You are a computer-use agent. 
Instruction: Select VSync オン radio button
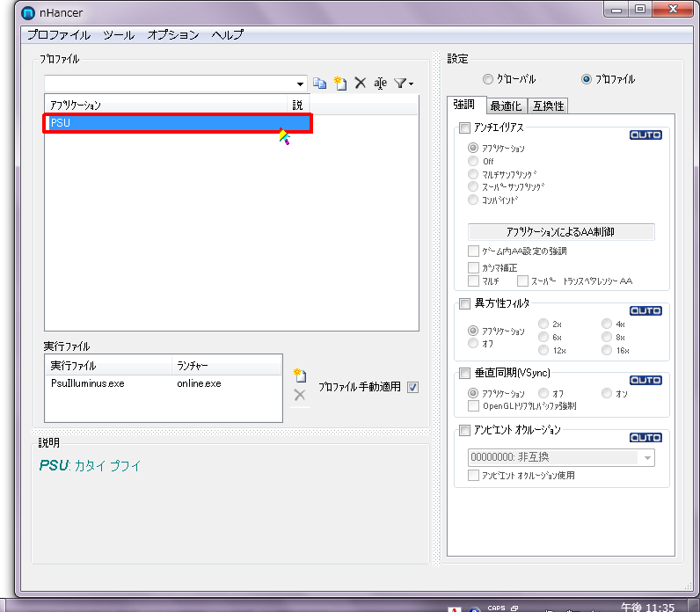pos(606,393)
